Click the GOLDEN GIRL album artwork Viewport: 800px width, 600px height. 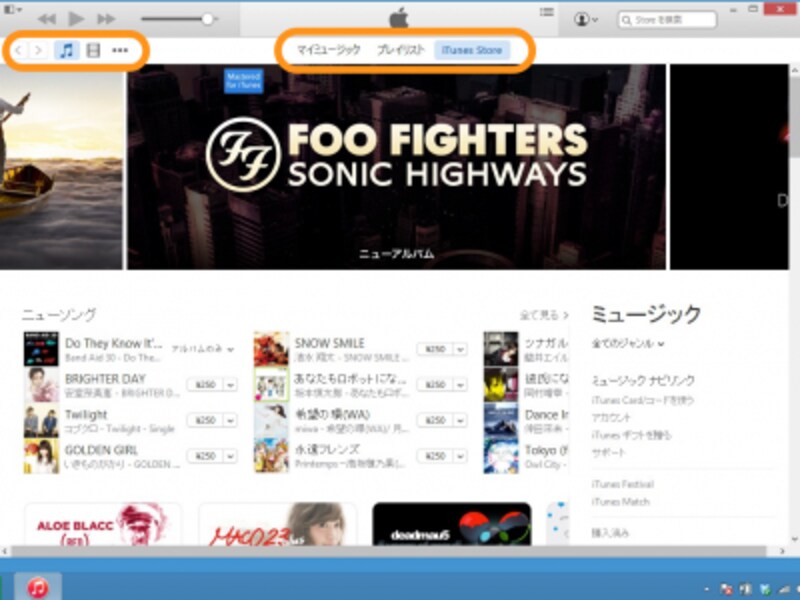click(41, 456)
